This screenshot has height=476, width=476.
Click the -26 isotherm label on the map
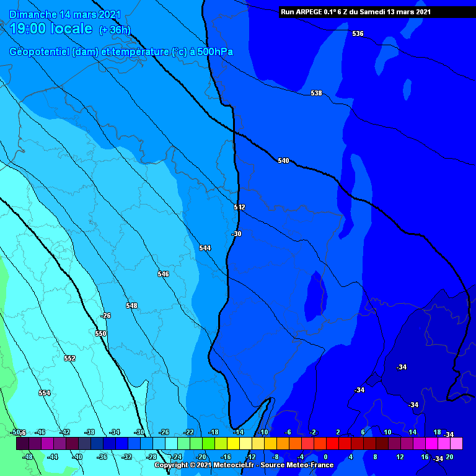[x=105, y=315]
